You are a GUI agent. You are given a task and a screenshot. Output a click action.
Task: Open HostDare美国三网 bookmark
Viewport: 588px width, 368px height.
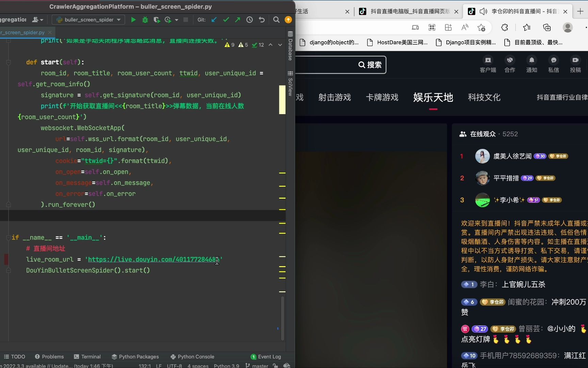click(397, 43)
